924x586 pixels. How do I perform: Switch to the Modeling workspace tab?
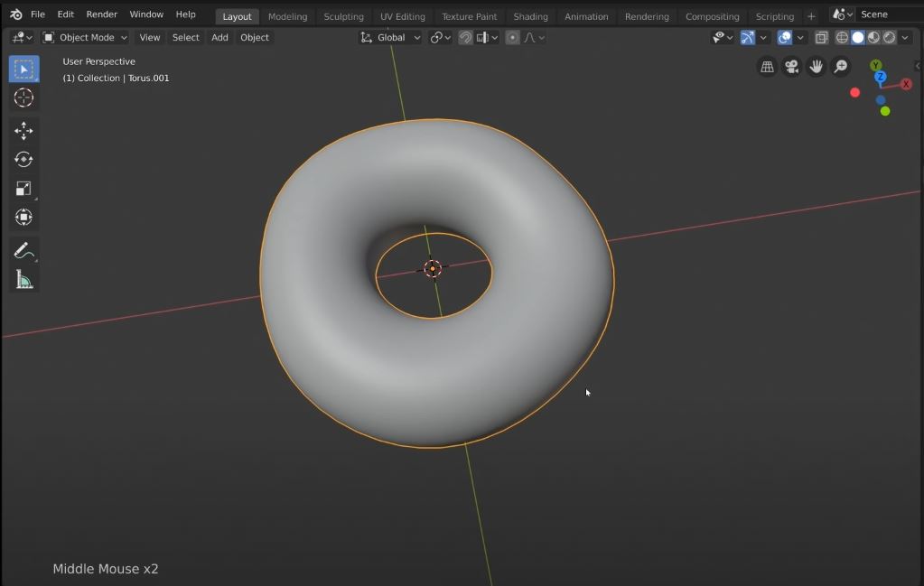point(287,16)
